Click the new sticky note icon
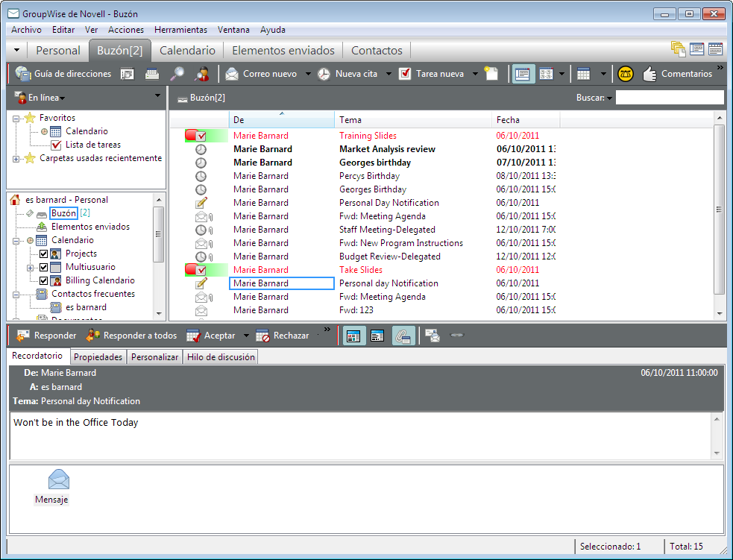The width and height of the screenshot is (733, 560). (x=491, y=74)
